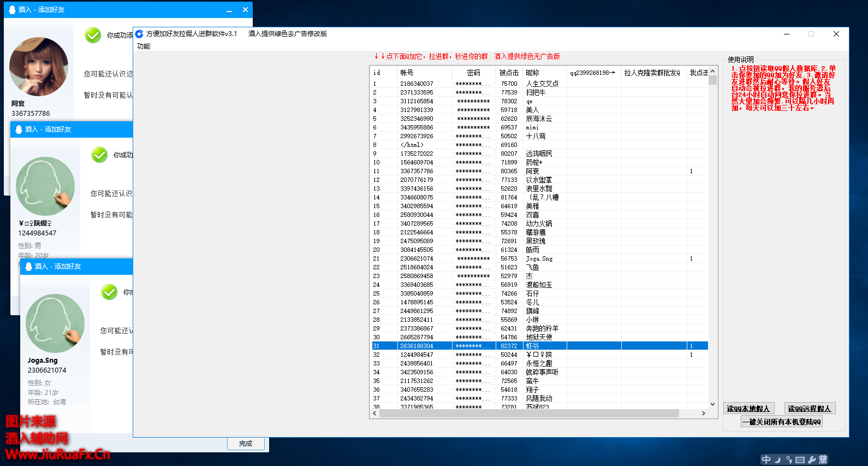Open the penguin avatar above Joga.Sng
The width and height of the screenshot is (868, 466).
pos(55,323)
